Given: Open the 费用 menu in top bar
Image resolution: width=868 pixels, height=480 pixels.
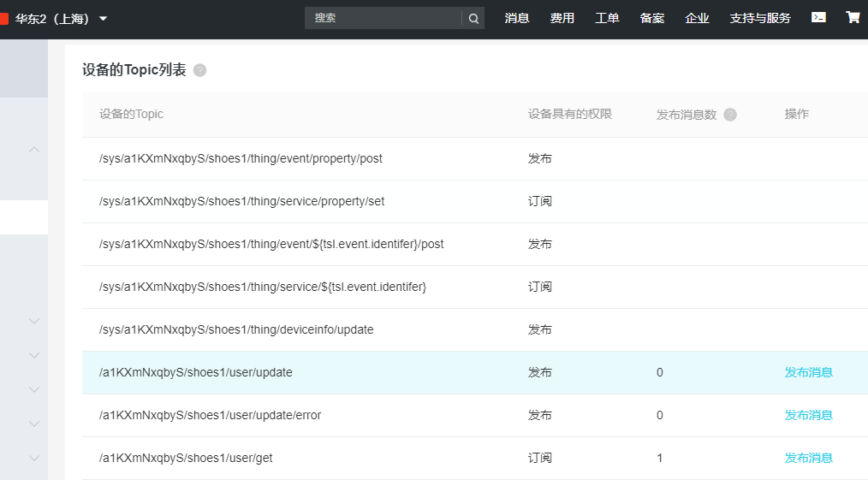Looking at the screenshot, I should click(562, 18).
